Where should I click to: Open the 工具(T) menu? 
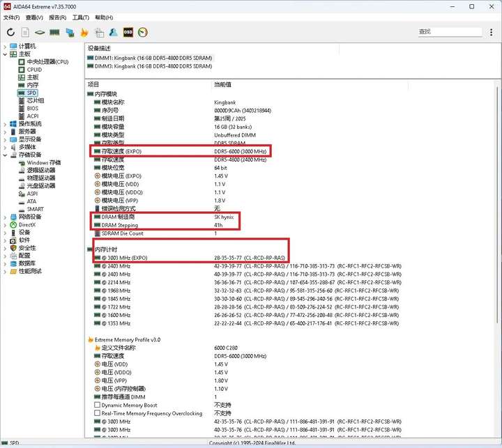point(81,17)
